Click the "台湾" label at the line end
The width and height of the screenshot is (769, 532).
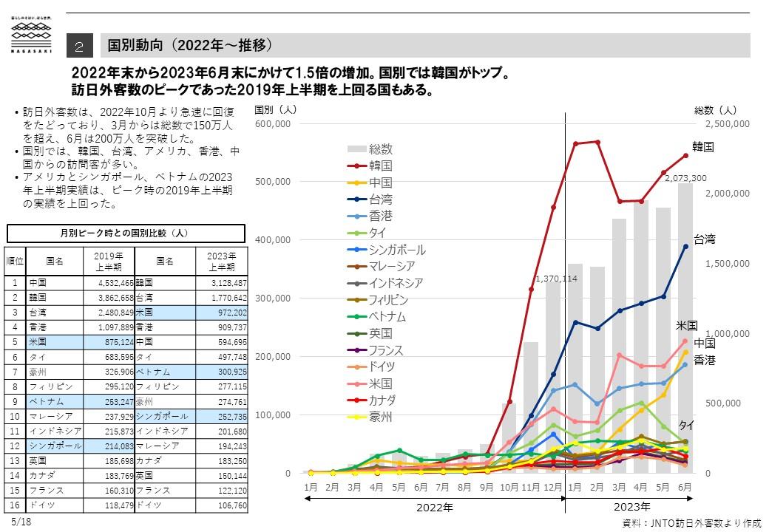point(705,239)
